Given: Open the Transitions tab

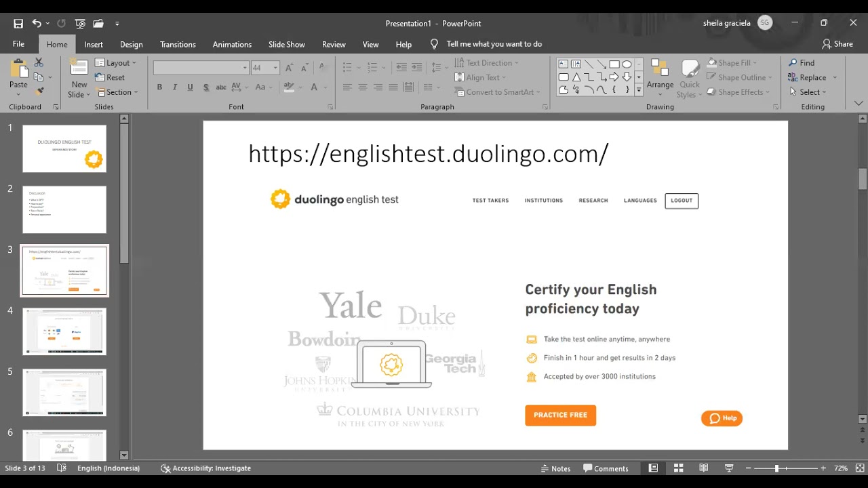Looking at the screenshot, I should tap(178, 44).
